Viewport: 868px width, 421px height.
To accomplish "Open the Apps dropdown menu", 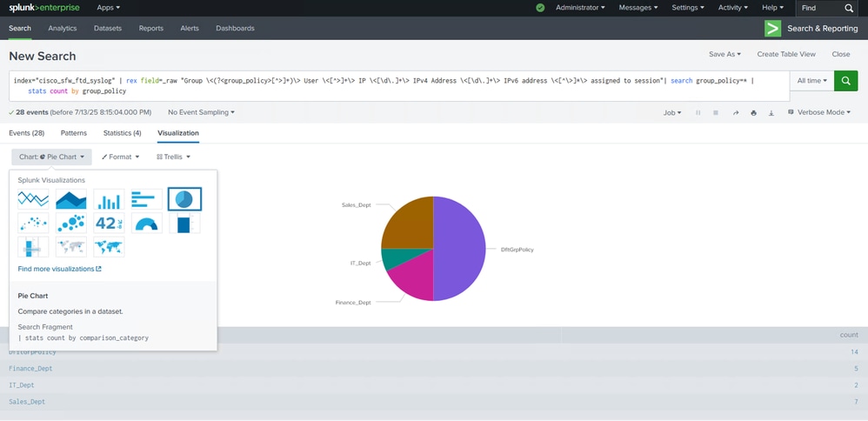I will (109, 8).
